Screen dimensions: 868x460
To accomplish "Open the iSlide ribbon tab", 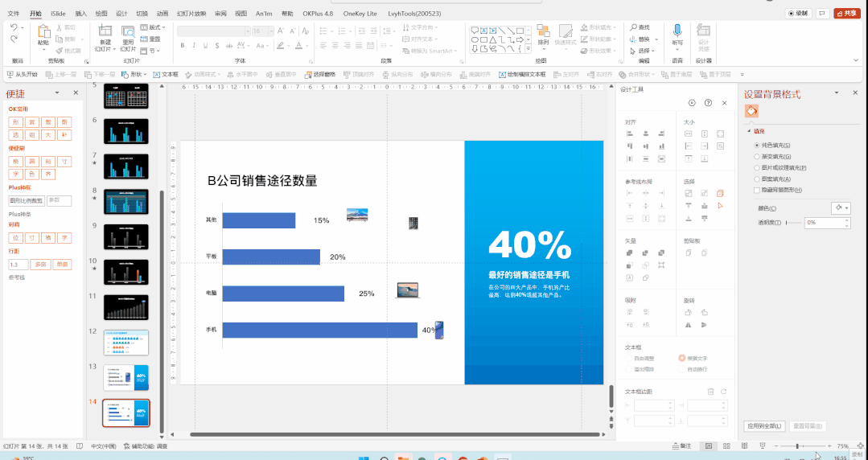I will (x=58, y=14).
